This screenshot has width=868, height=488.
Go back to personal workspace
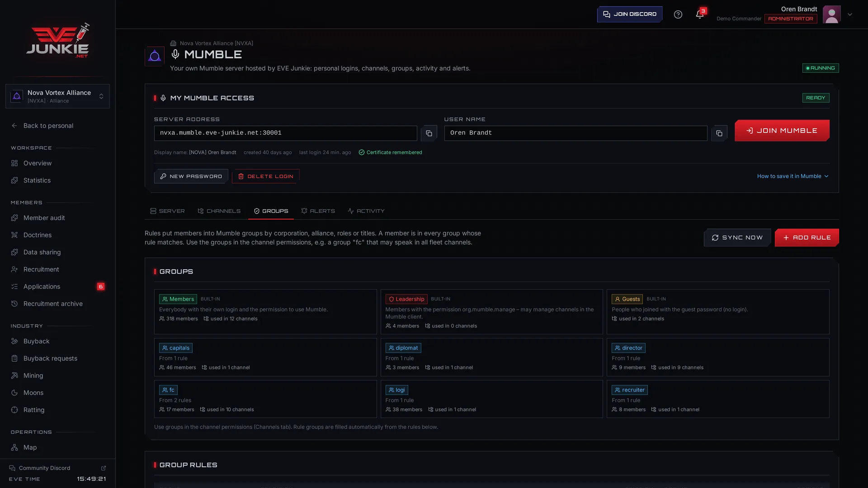coord(57,126)
